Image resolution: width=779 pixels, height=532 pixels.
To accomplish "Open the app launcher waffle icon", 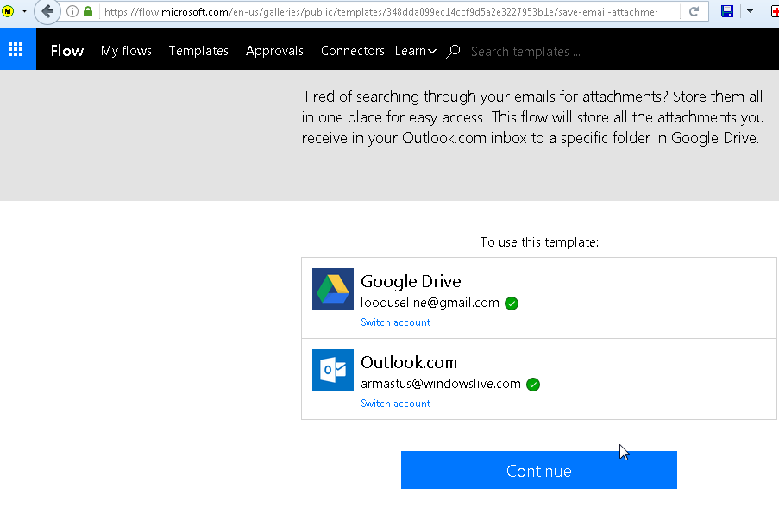I will [x=16, y=49].
